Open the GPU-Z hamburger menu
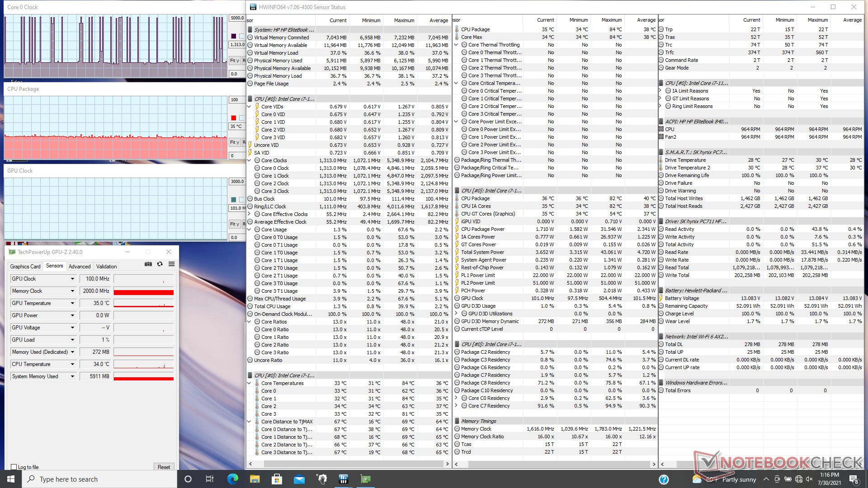The image size is (868, 488). pos(172,264)
